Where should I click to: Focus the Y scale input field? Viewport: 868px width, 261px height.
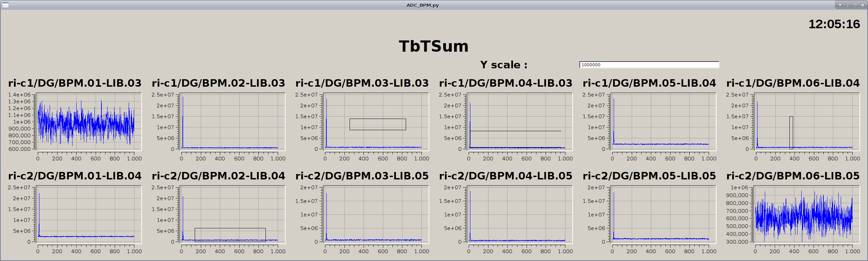click(649, 65)
